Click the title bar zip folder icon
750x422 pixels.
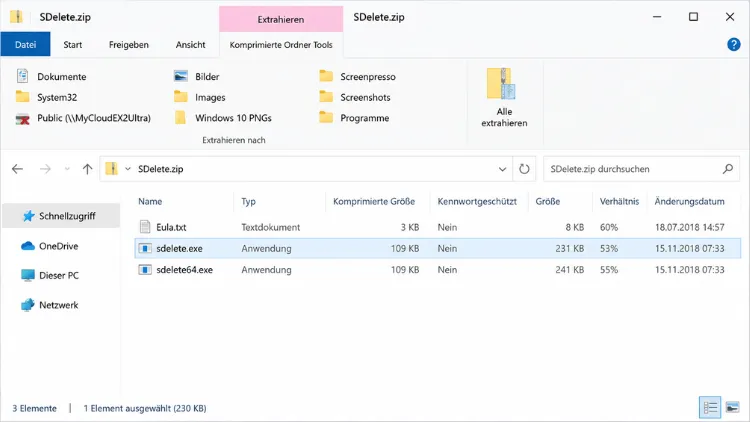coord(17,17)
